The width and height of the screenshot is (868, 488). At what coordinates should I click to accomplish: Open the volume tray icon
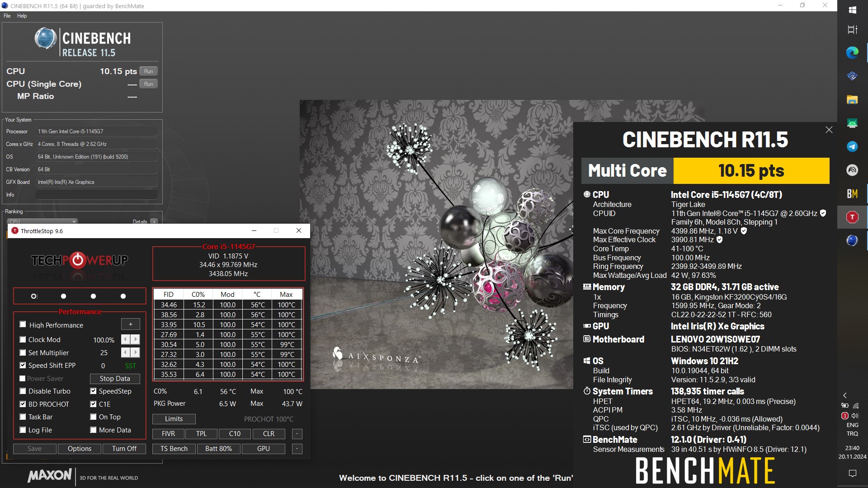pos(855,416)
